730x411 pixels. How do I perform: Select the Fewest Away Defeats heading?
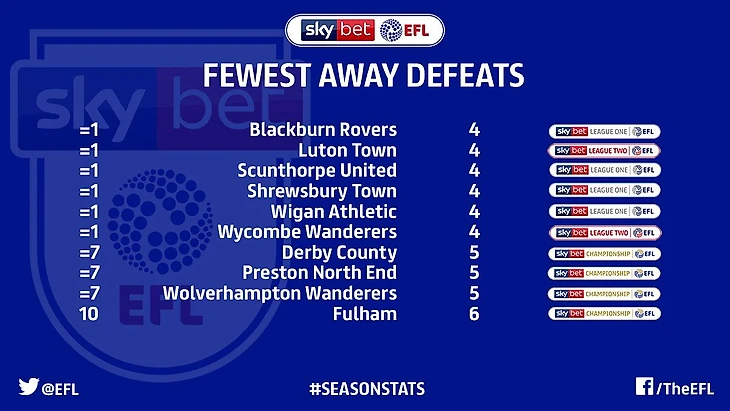364,77
